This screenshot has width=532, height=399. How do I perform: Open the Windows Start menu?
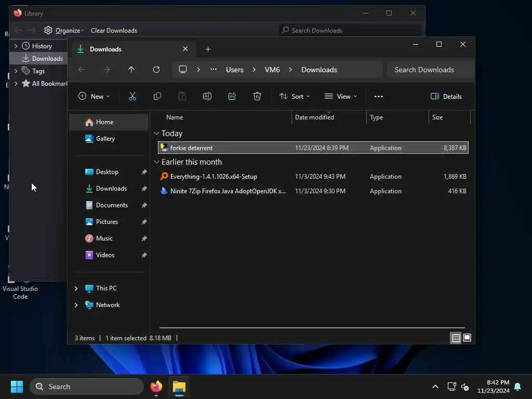(17, 387)
